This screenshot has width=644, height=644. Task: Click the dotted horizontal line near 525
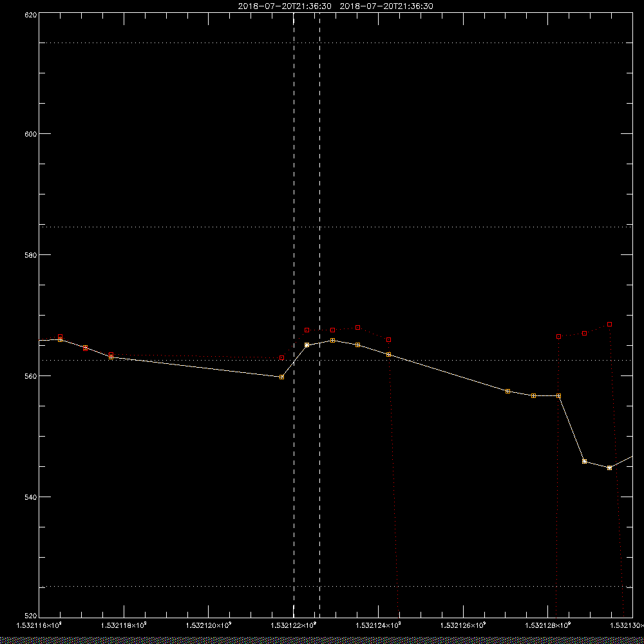click(x=336, y=587)
